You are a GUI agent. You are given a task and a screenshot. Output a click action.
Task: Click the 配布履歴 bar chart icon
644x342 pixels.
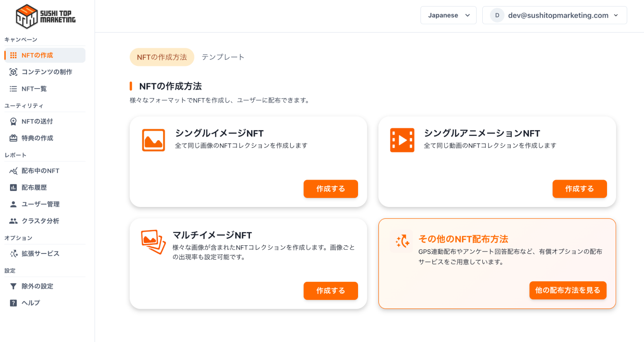click(13, 188)
